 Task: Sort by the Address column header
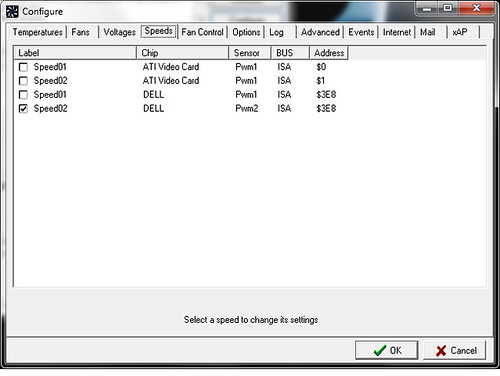tap(329, 53)
